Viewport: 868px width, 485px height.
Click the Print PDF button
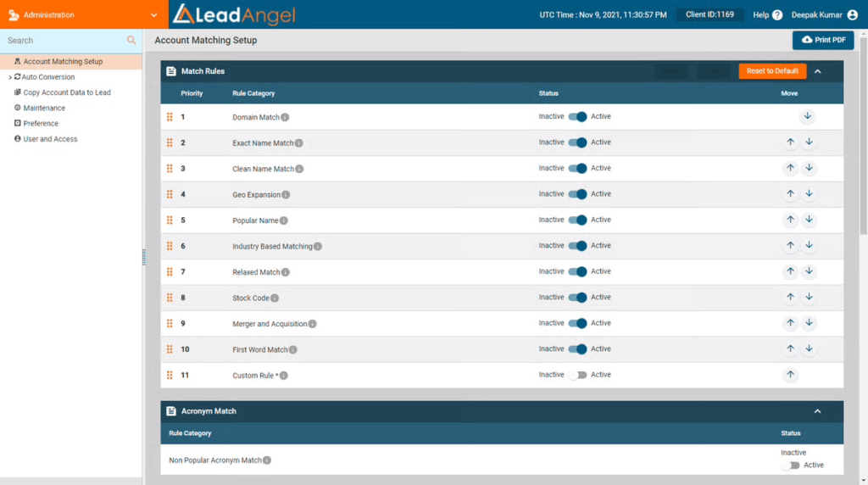[x=822, y=40]
